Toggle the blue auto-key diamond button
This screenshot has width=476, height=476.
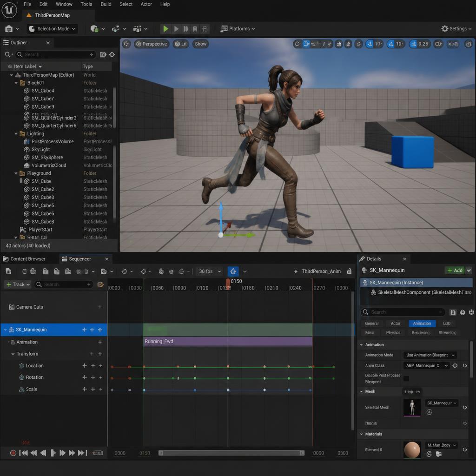point(233,271)
